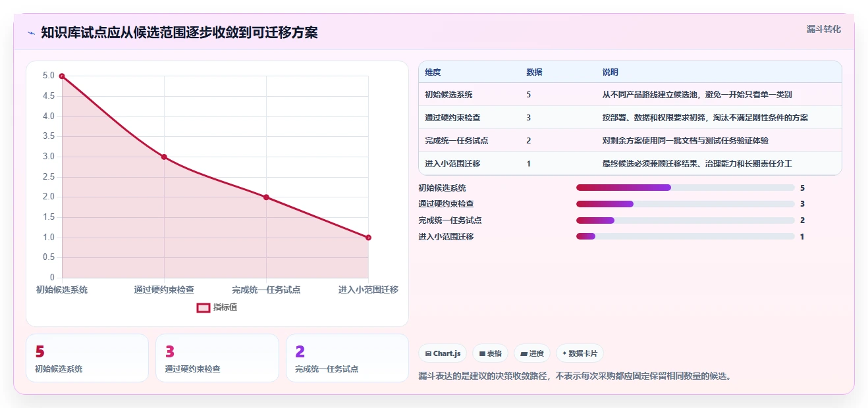Click the y-axis value 2.5
Screen dimensions: 868x408
click(x=49, y=177)
